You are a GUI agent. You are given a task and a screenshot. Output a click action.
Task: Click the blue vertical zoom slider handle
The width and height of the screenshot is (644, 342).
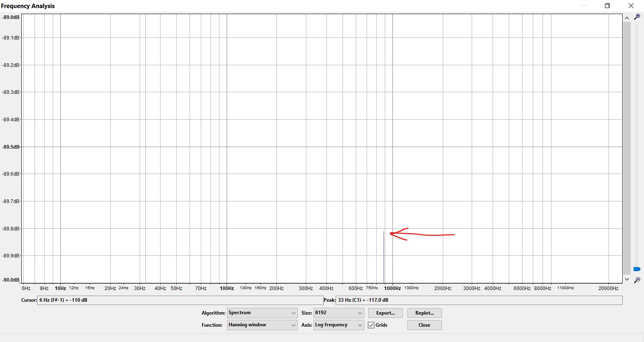(637, 269)
